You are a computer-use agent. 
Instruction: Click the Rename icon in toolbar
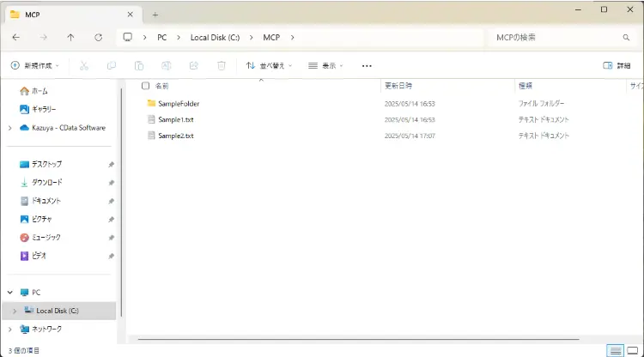(x=167, y=66)
